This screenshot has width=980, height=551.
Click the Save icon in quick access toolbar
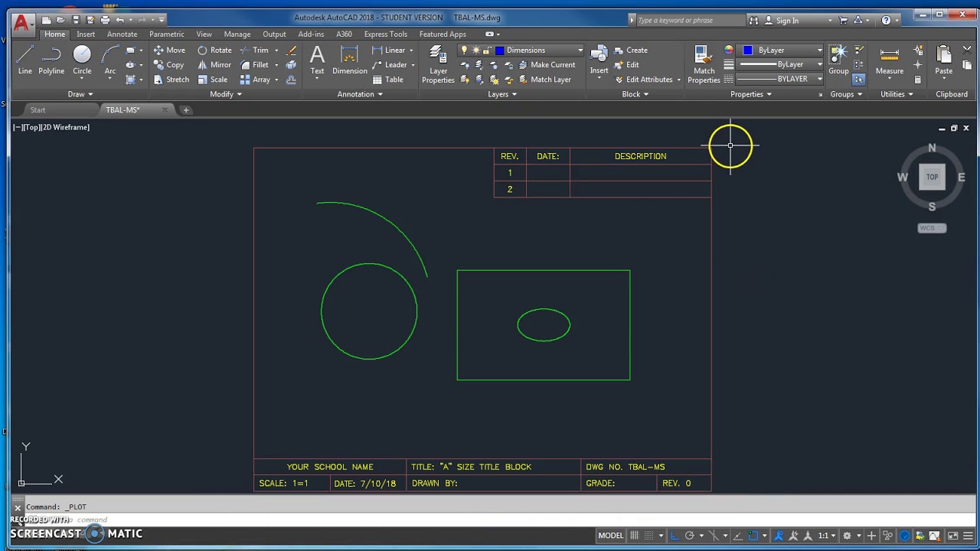(76, 20)
